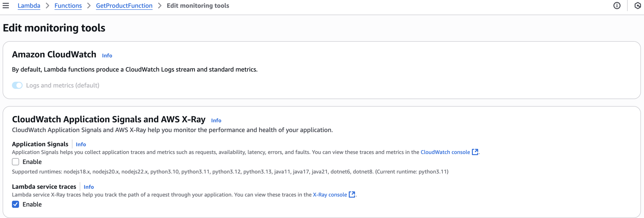644x218 pixels.
Task: Click the hexagon settings icon at top right
Action: click(638, 6)
